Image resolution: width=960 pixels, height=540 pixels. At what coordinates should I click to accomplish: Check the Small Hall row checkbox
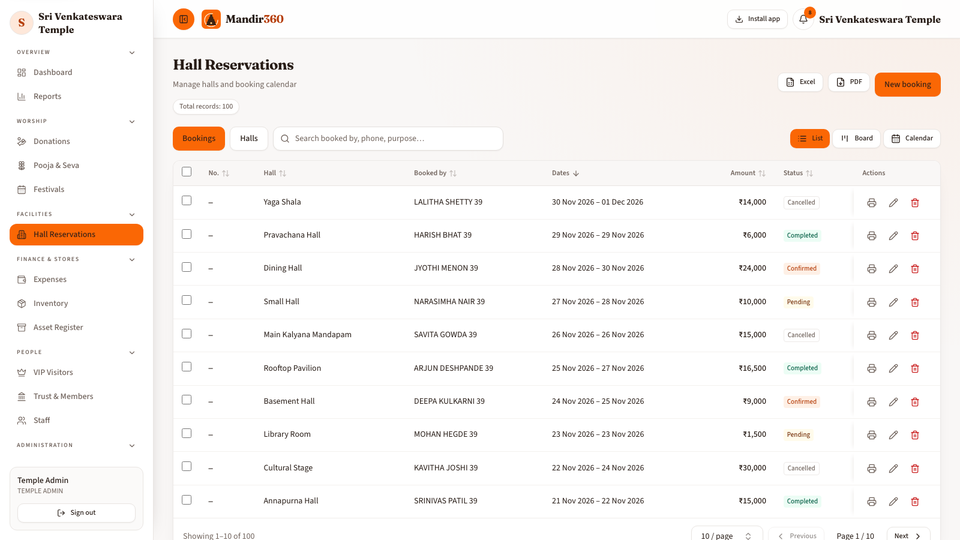187,300
